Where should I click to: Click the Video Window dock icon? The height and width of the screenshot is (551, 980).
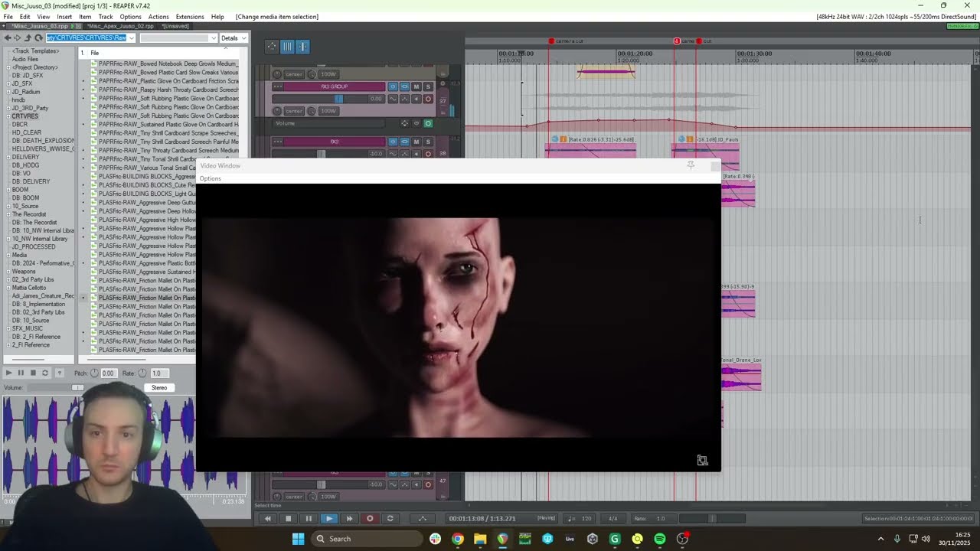coord(702,460)
